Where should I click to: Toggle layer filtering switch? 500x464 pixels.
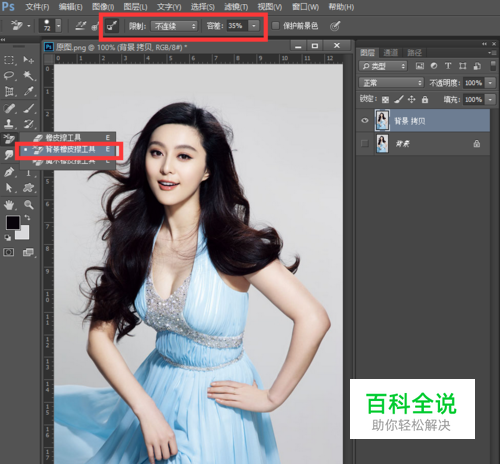pos(493,66)
